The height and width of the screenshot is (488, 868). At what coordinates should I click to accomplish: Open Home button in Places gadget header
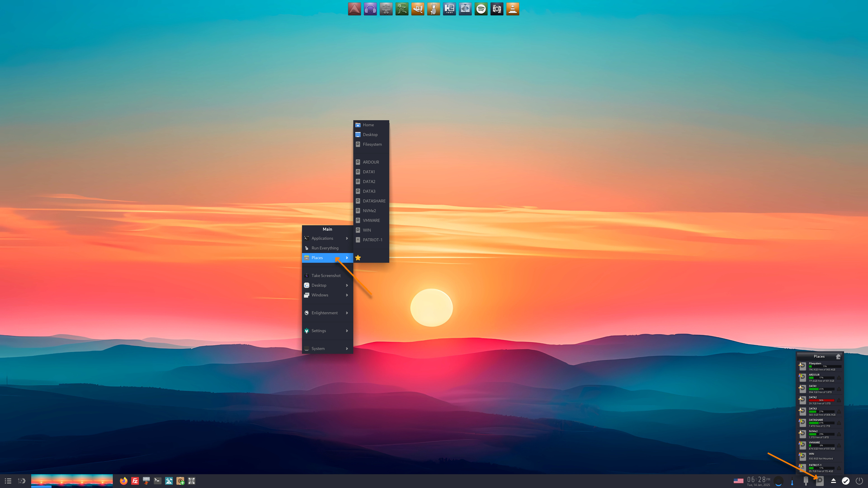[838, 356]
